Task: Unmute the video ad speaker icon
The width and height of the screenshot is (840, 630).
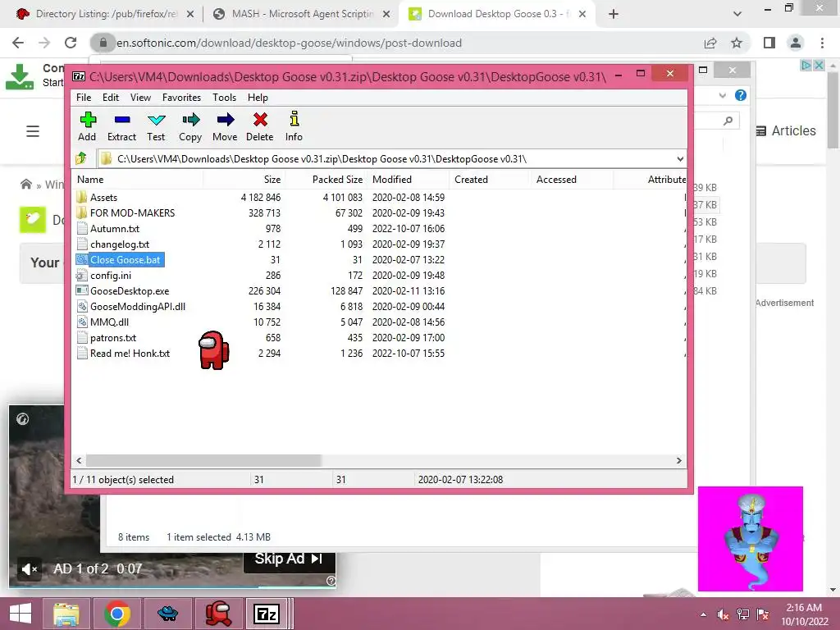Action: (x=30, y=569)
